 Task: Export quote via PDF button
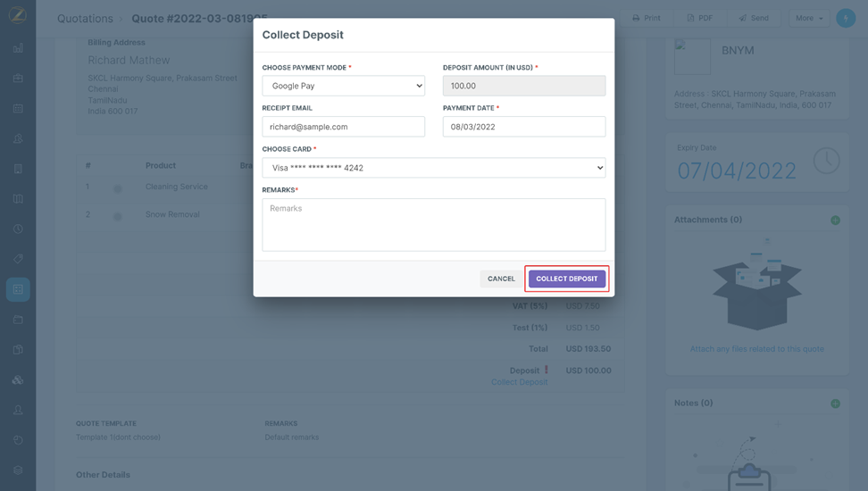coord(699,18)
